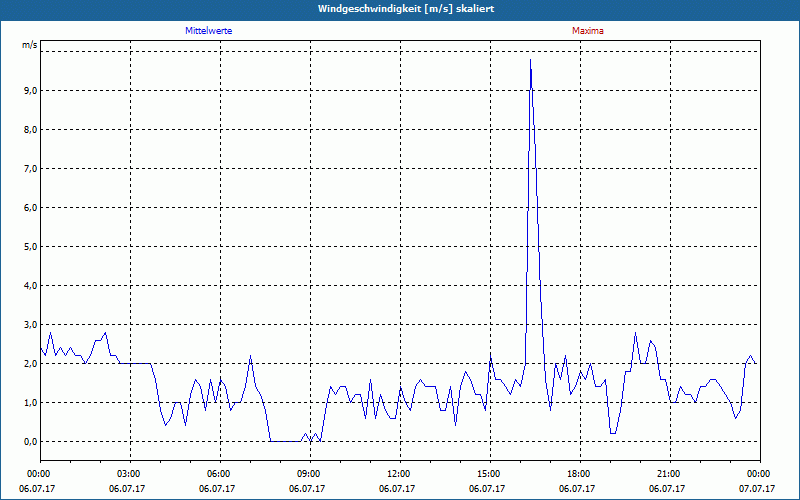Click the 15:00 time axis label

[490, 474]
